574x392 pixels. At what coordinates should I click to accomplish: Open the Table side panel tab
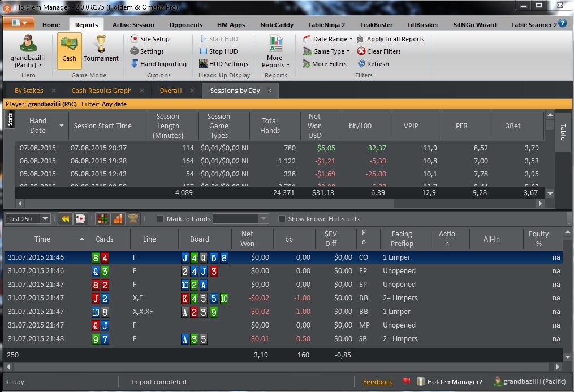[563, 132]
